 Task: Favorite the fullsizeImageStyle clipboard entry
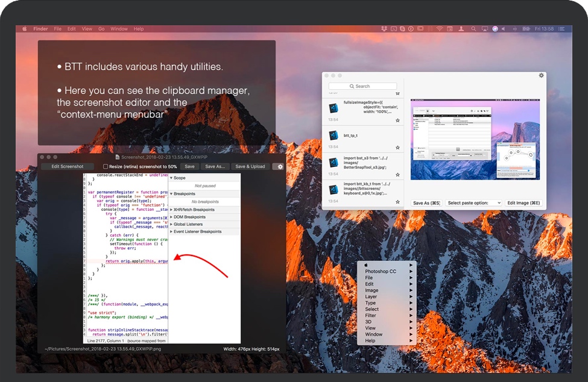pyautogui.click(x=397, y=120)
